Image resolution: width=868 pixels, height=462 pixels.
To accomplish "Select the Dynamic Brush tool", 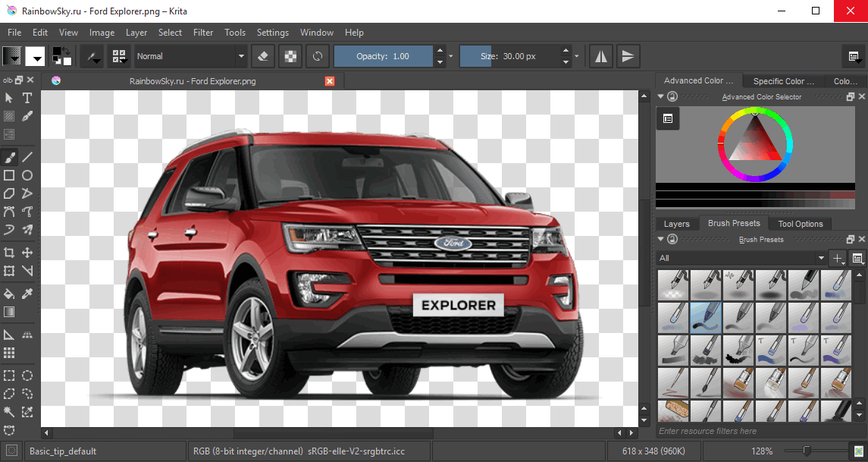I will pos(9,230).
